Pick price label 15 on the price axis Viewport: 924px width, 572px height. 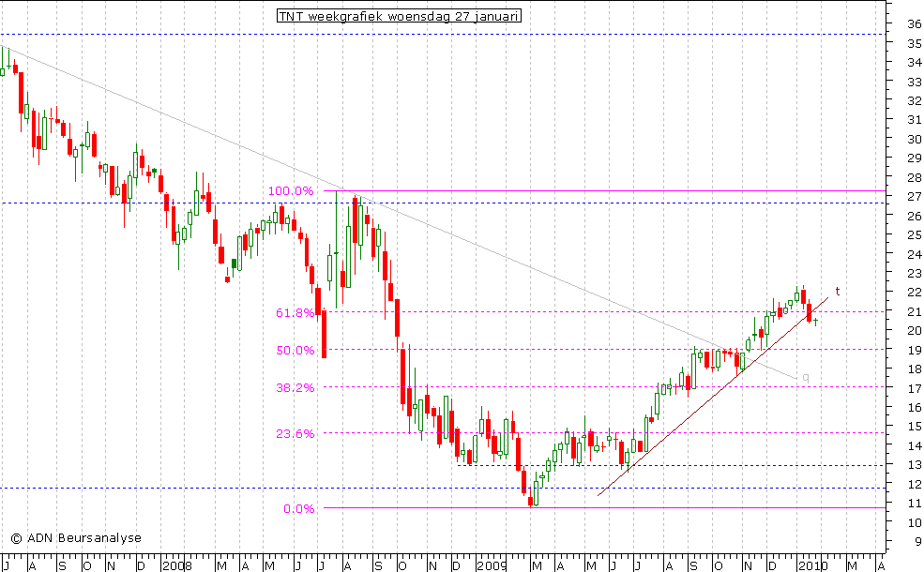(x=915, y=427)
